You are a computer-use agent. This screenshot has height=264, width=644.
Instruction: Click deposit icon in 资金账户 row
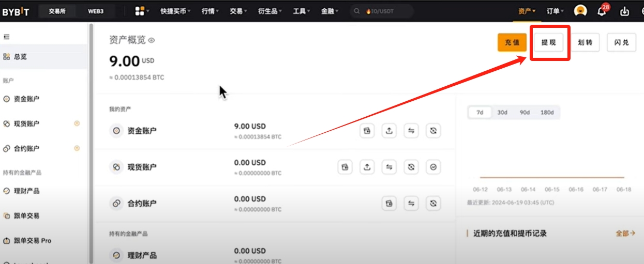[x=367, y=131]
